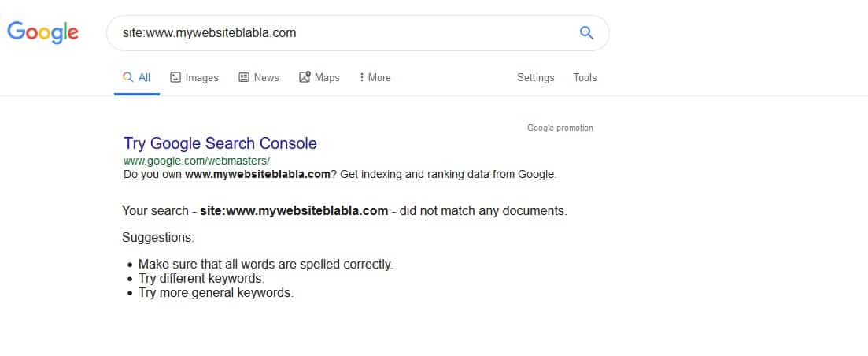
Task: Click the www.google.com/webmasters/ URL
Action: coord(197,161)
